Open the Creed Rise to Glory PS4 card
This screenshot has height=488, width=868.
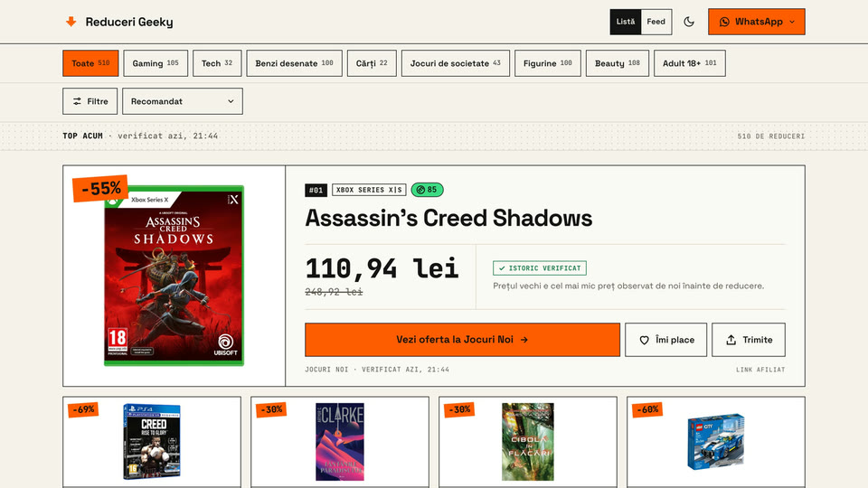click(x=152, y=442)
